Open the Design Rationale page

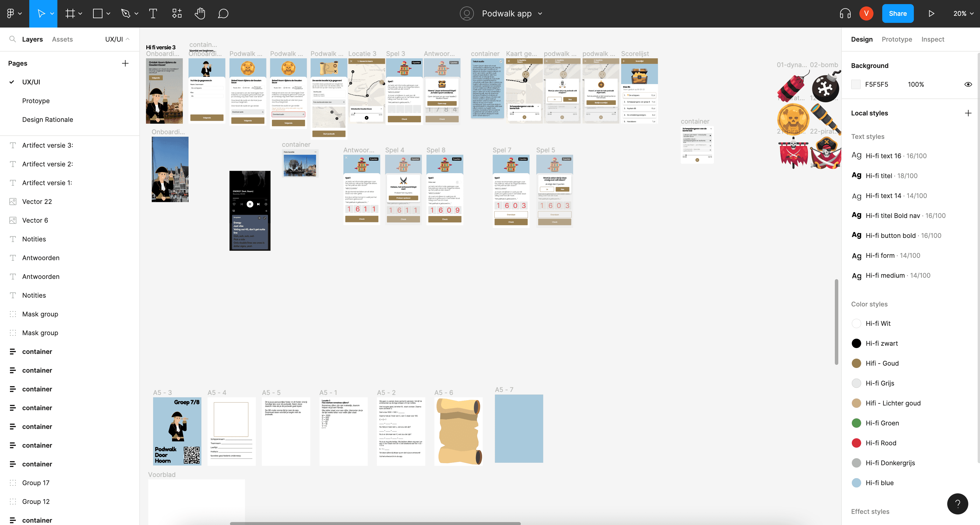[x=47, y=120]
